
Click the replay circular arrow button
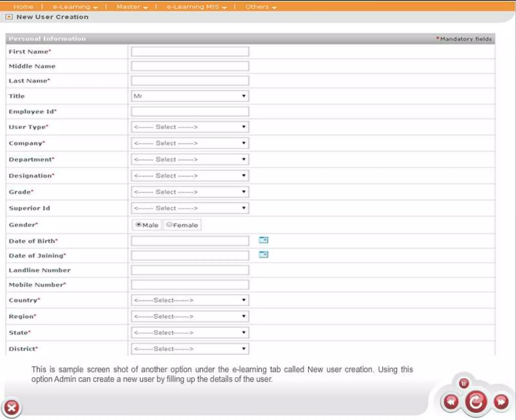pos(476,402)
